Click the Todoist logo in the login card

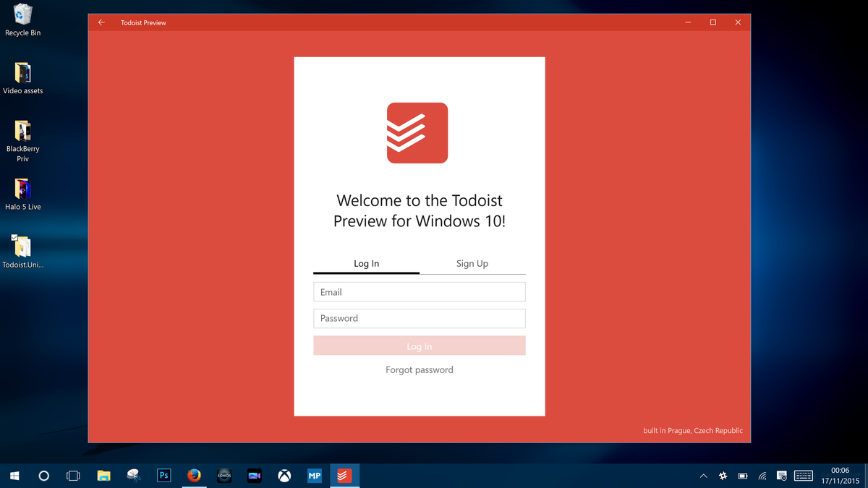click(x=417, y=133)
